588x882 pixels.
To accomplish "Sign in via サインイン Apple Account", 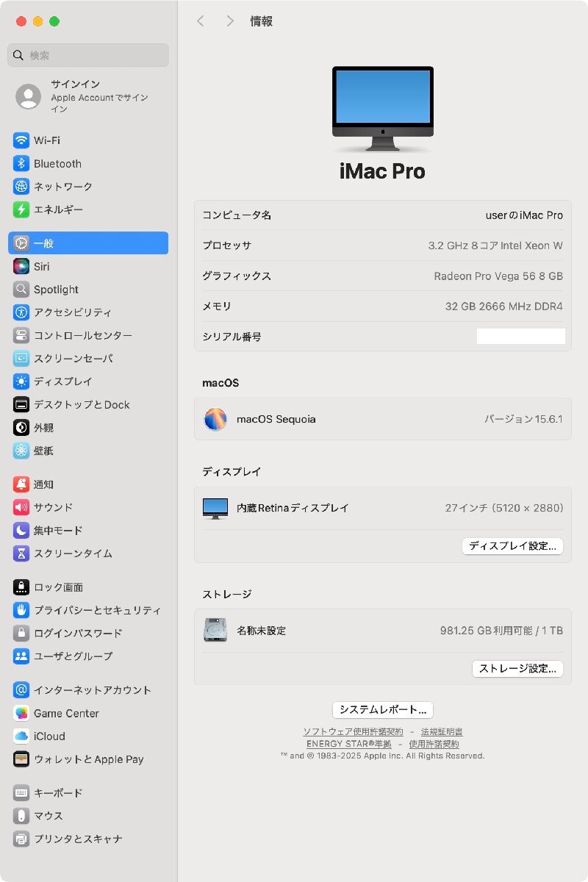I will pyautogui.click(x=88, y=96).
